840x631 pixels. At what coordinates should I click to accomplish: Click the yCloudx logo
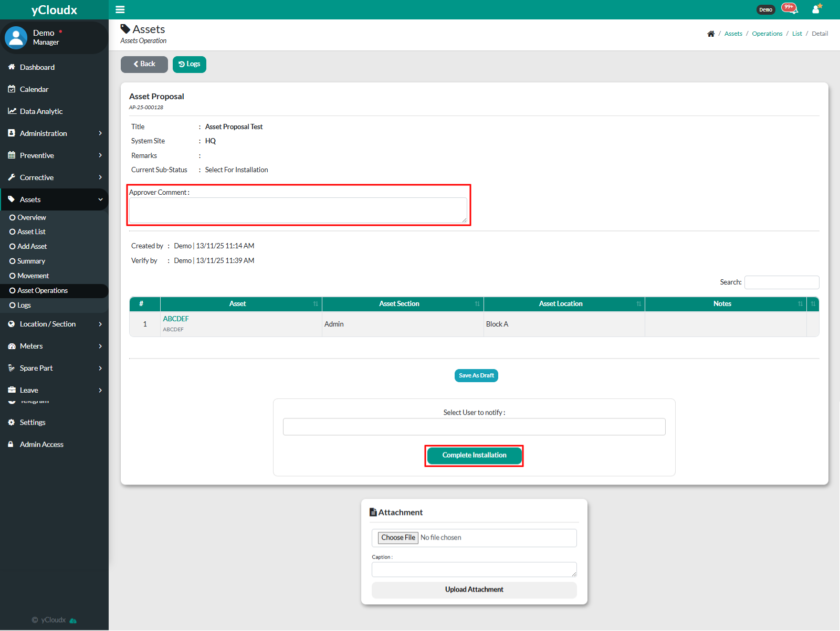click(x=54, y=10)
